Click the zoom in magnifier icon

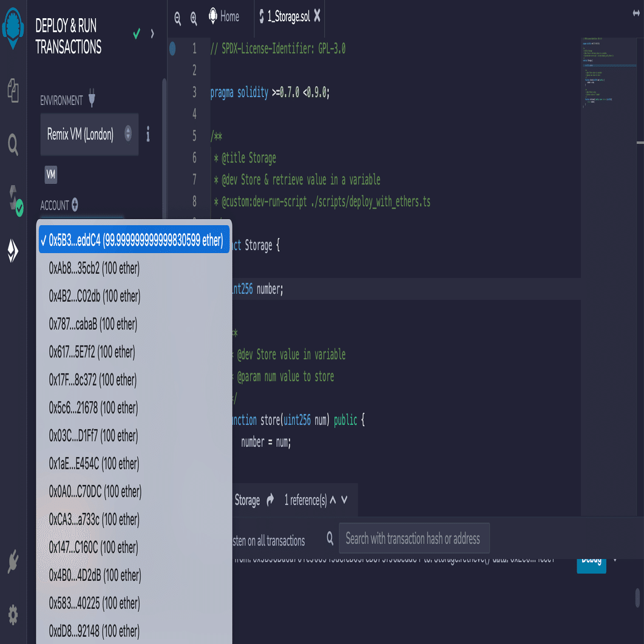(x=194, y=18)
